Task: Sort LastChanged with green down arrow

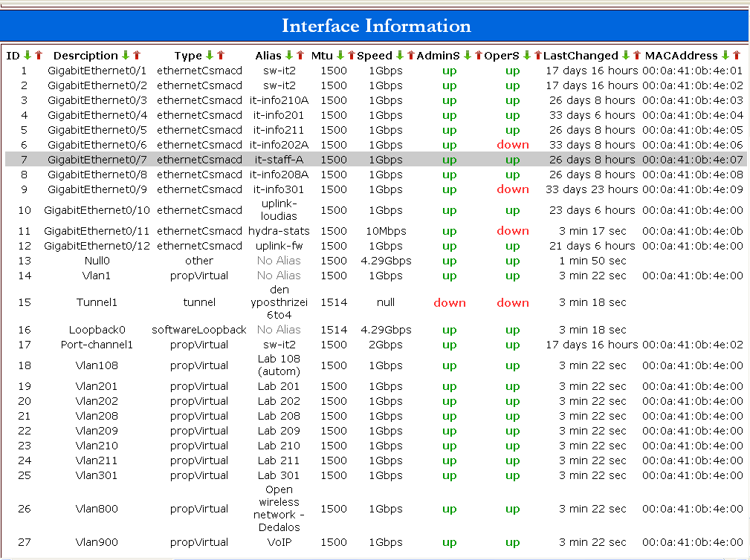Action: 626,56
